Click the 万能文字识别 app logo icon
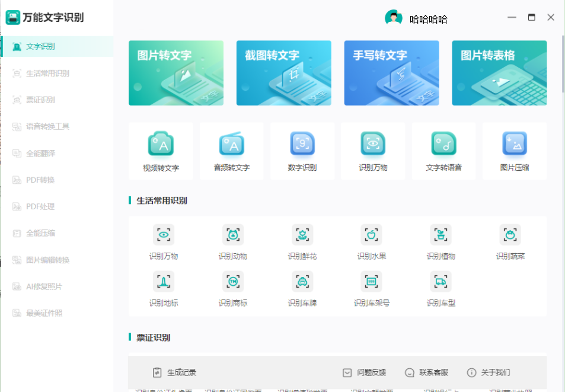Image resolution: width=565 pixels, height=392 pixels. [13, 17]
